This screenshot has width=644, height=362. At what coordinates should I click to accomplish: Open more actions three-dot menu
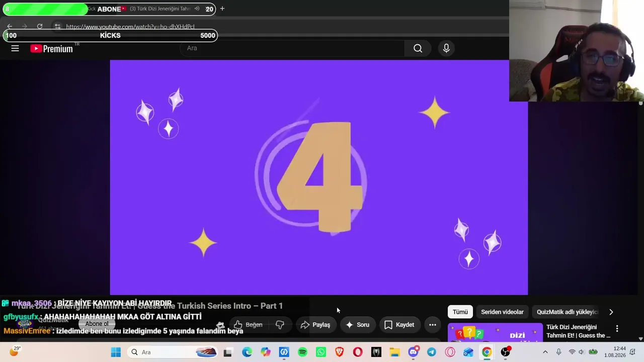tap(433, 325)
